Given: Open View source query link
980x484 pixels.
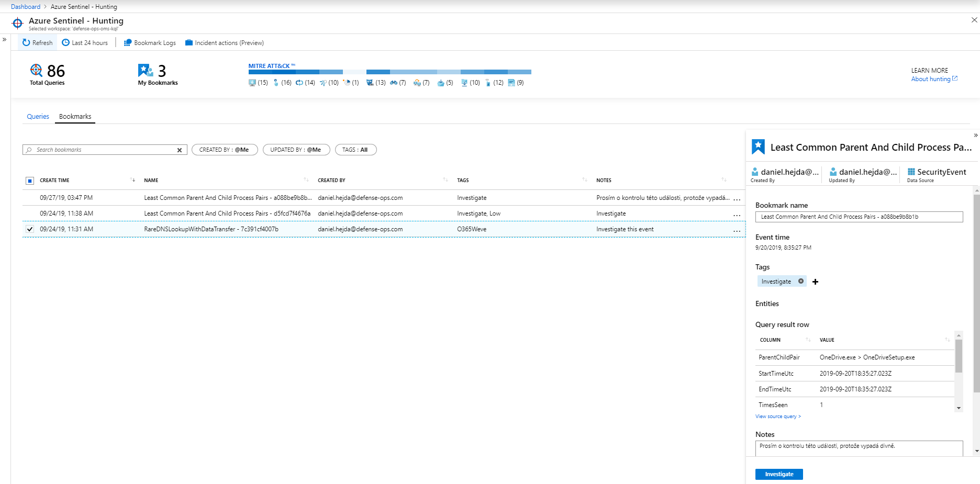Looking at the screenshot, I should pyautogui.click(x=778, y=417).
